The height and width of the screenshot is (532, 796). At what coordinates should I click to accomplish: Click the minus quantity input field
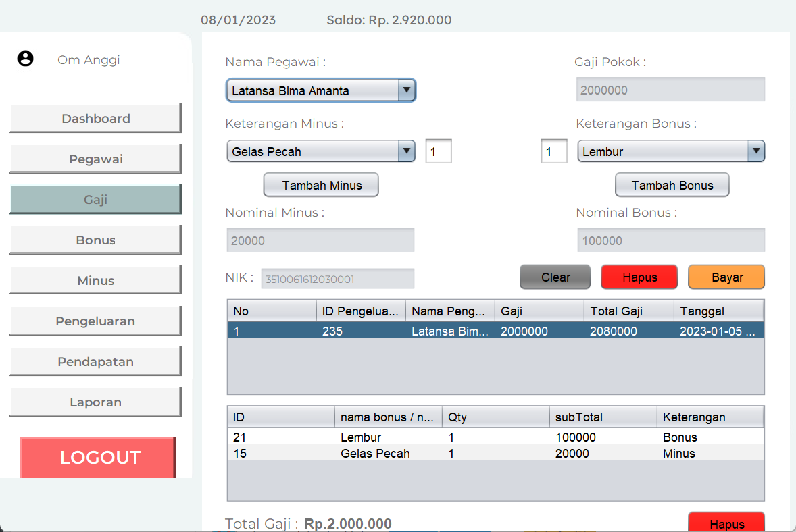tap(438, 152)
